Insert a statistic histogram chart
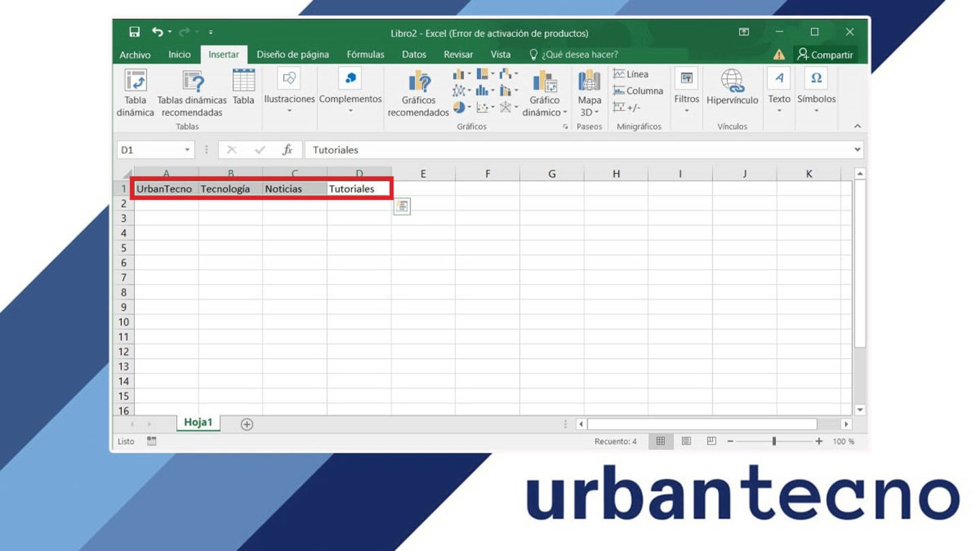 (485, 90)
